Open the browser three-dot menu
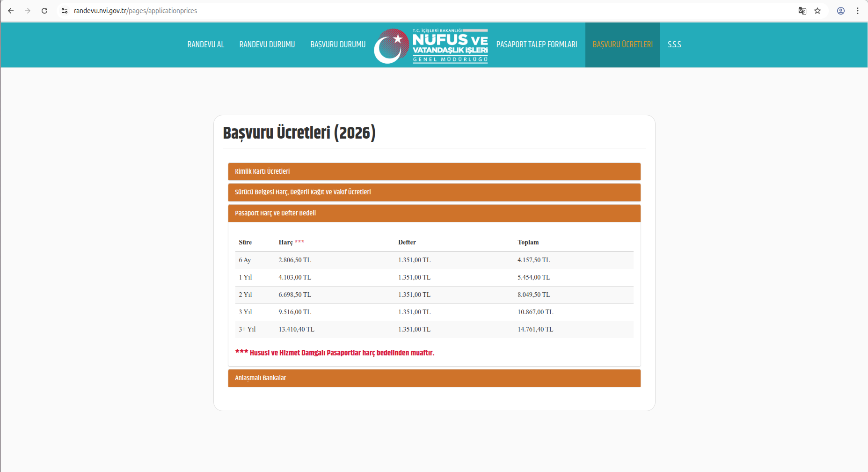The width and height of the screenshot is (868, 472). 858,11
